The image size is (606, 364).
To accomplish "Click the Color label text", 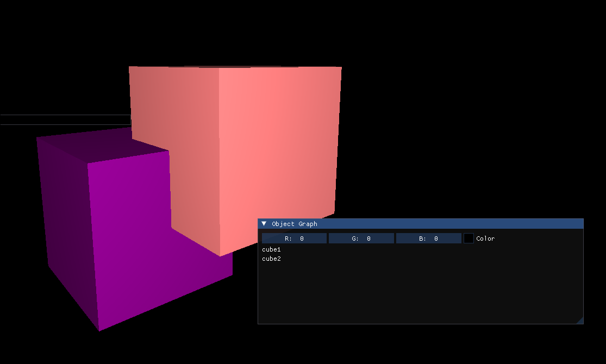I will 485,239.
